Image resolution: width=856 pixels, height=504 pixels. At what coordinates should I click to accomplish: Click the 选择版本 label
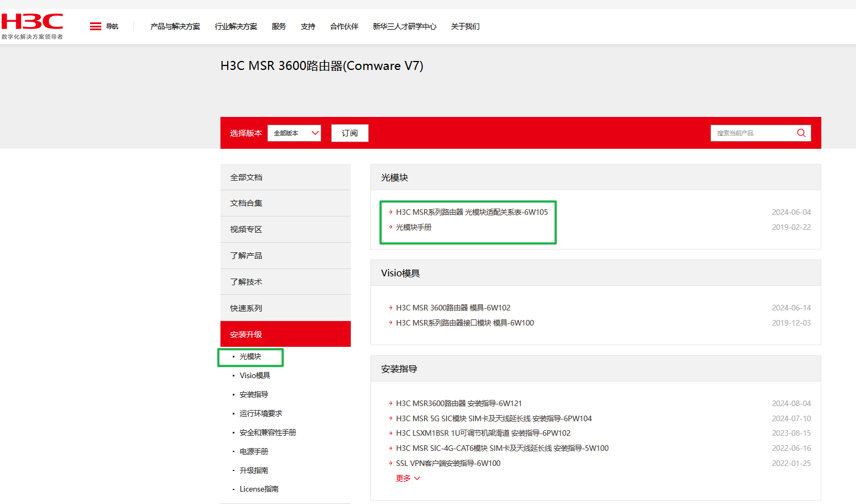pyautogui.click(x=246, y=133)
